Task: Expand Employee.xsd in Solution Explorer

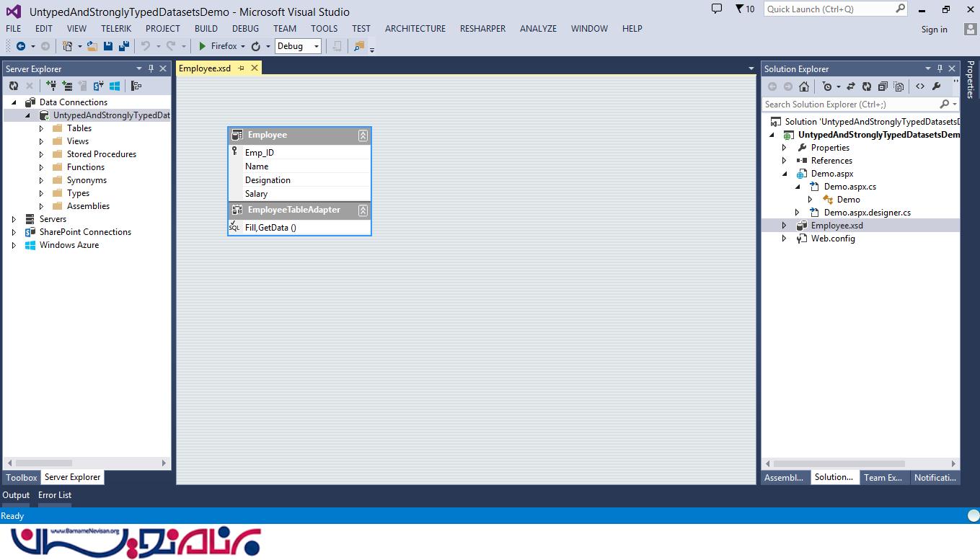Action: coord(785,226)
